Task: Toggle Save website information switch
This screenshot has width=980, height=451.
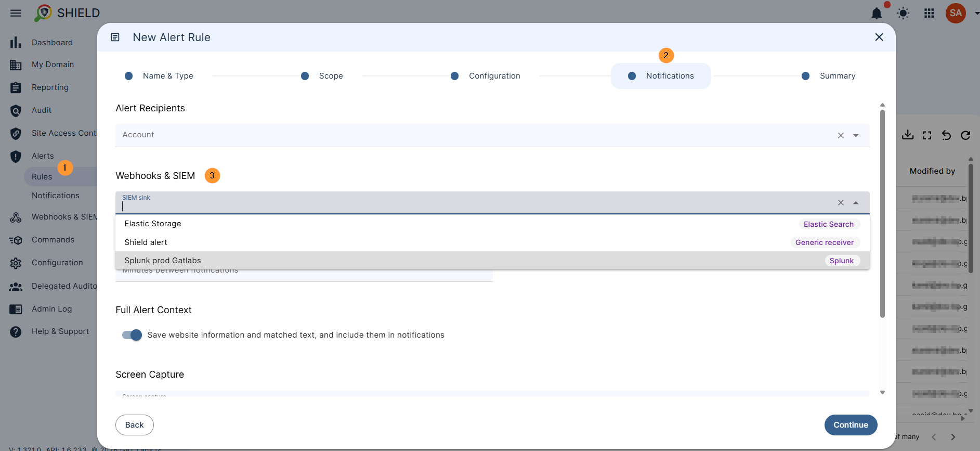Action: 132,335
